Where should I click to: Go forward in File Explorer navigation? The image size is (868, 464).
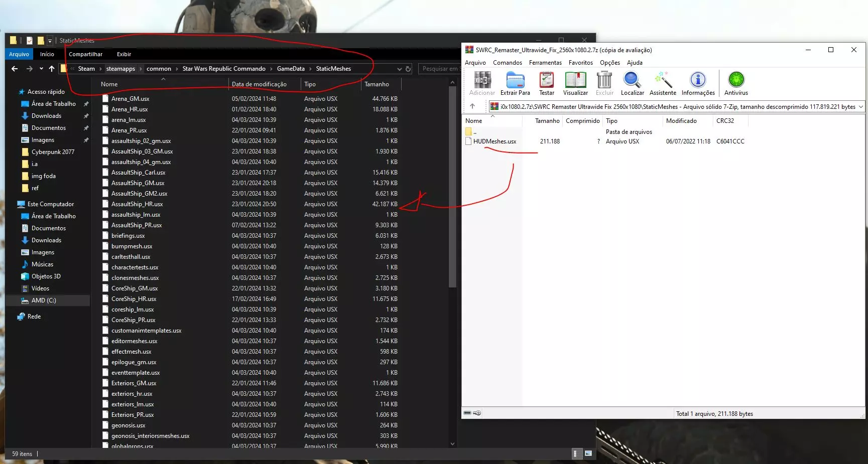29,69
